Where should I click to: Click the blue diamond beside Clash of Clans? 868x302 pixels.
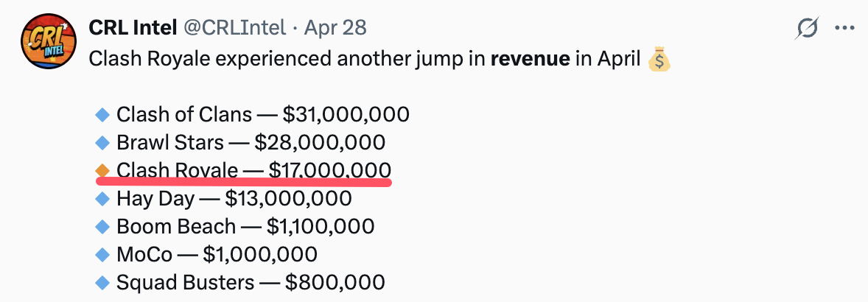103,114
